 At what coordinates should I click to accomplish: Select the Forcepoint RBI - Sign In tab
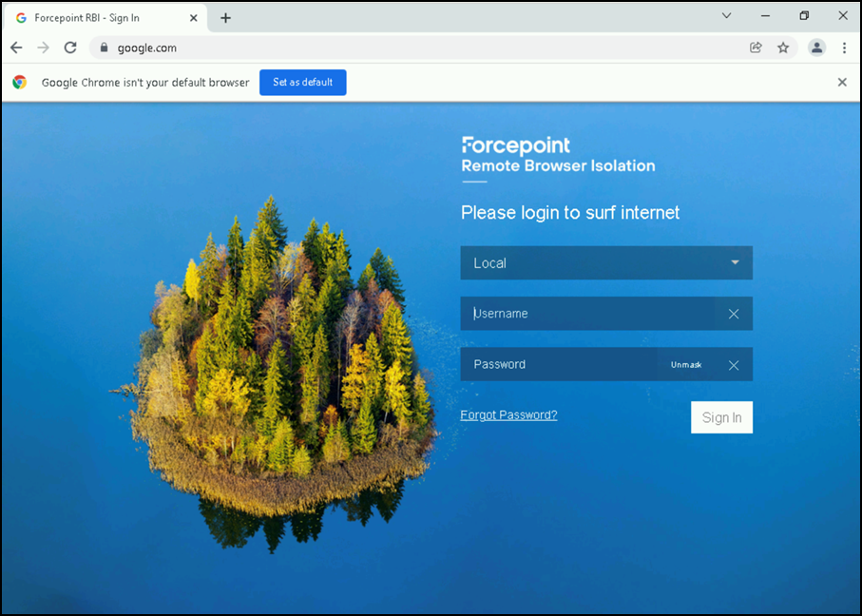point(100,18)
